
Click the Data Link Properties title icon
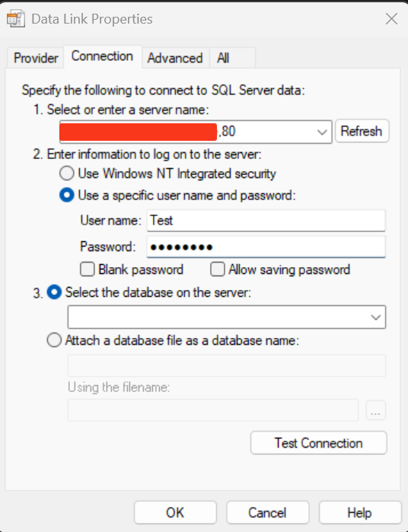pyautogui.click(x=16, y=19)
